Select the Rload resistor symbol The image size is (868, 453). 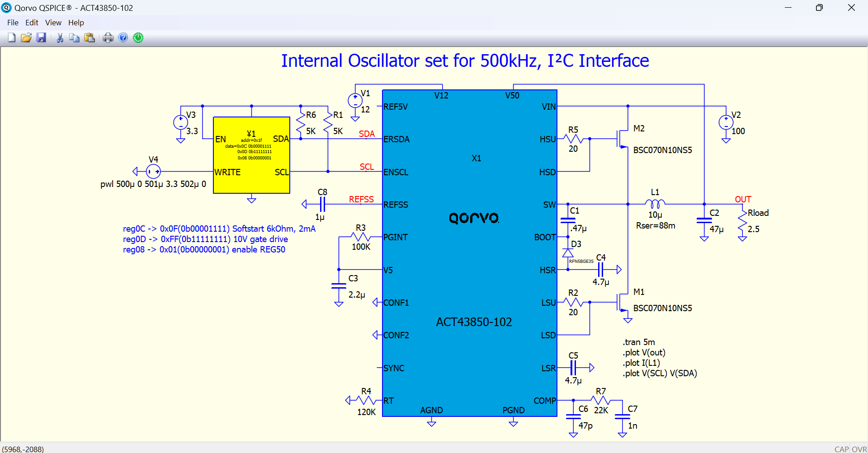point(742,220)
